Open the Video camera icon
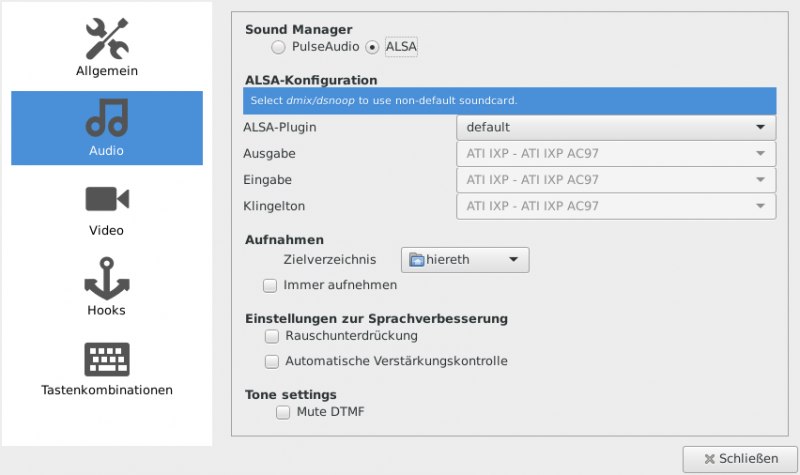800x475 pixels. [107, 198]
